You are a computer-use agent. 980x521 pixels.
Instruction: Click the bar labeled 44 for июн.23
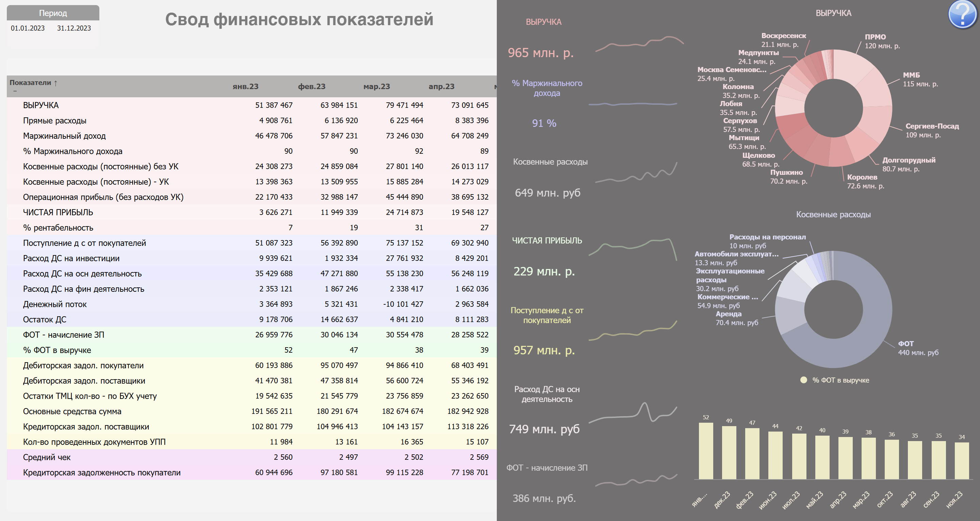click(x=775, y=455)
